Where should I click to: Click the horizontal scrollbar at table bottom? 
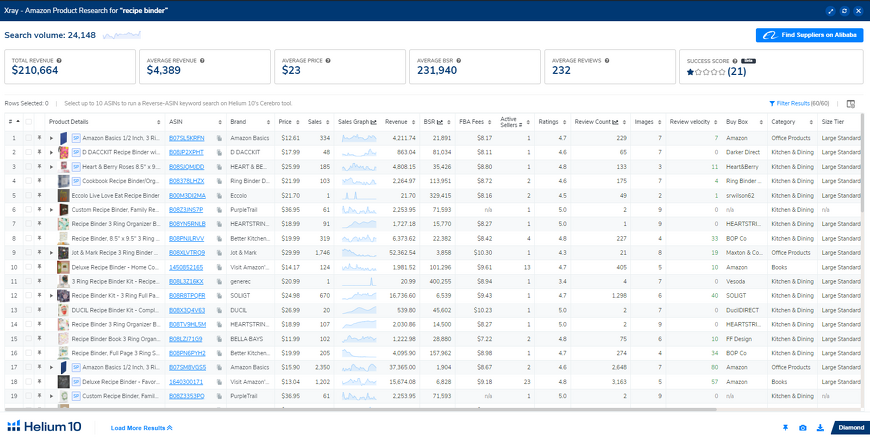pos(361,410)
